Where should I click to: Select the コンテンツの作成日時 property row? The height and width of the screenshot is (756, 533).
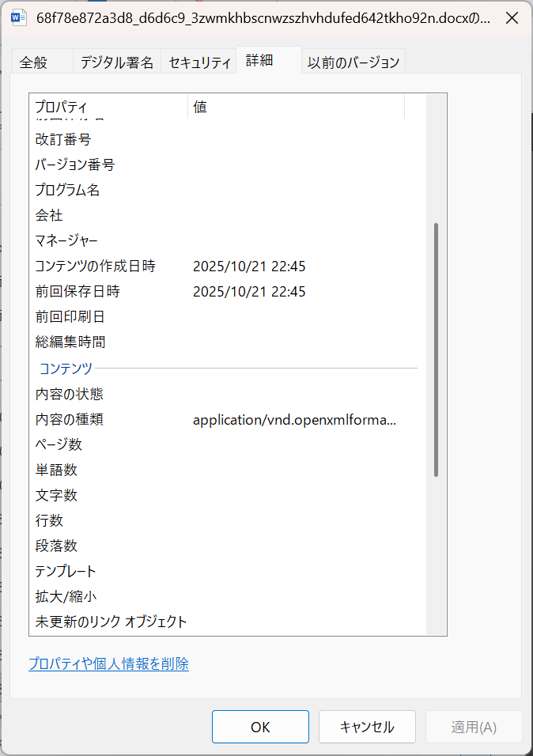tap(96, 266)
